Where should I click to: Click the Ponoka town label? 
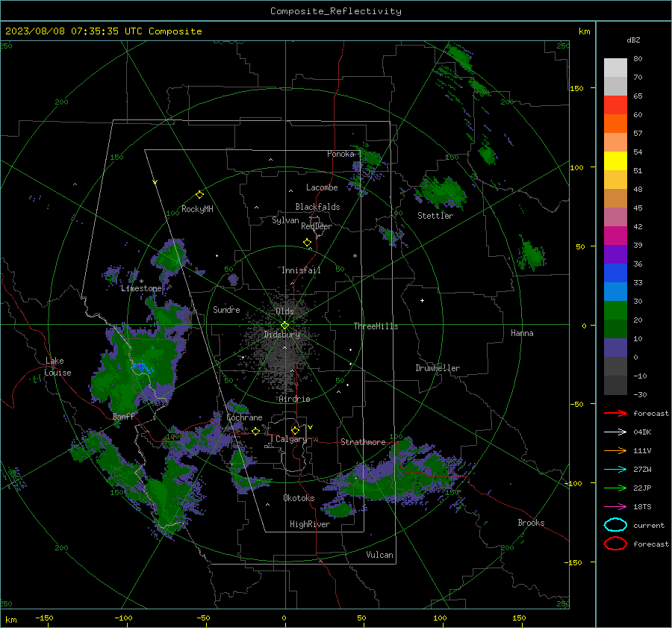pyautogui.click(x=340, y=154)
